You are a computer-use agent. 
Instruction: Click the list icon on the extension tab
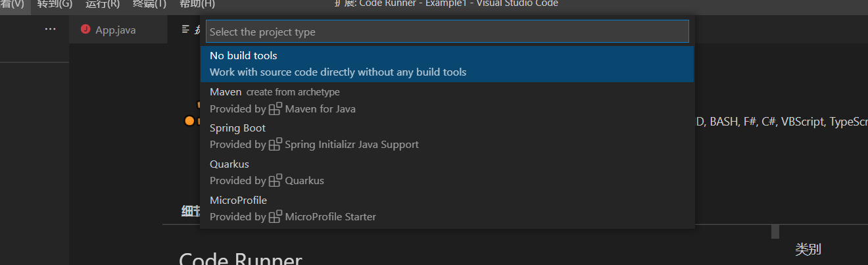[186, 30]
